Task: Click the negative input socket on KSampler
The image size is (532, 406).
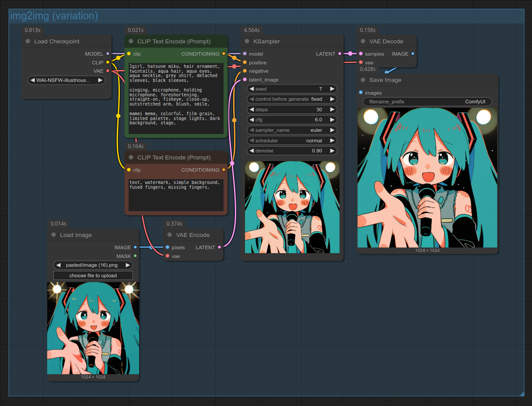Action: pyautogui.click(x=245, y=71)
